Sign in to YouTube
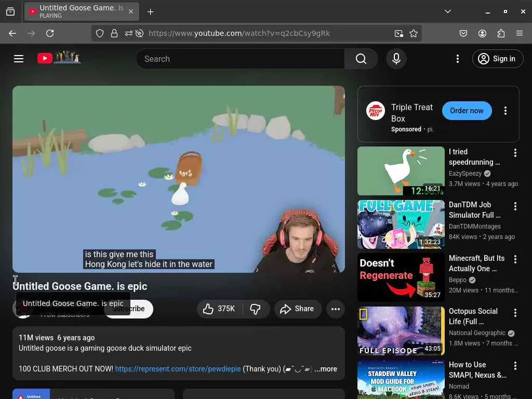Viewport: 532px width, 399px height. (497, 59)
